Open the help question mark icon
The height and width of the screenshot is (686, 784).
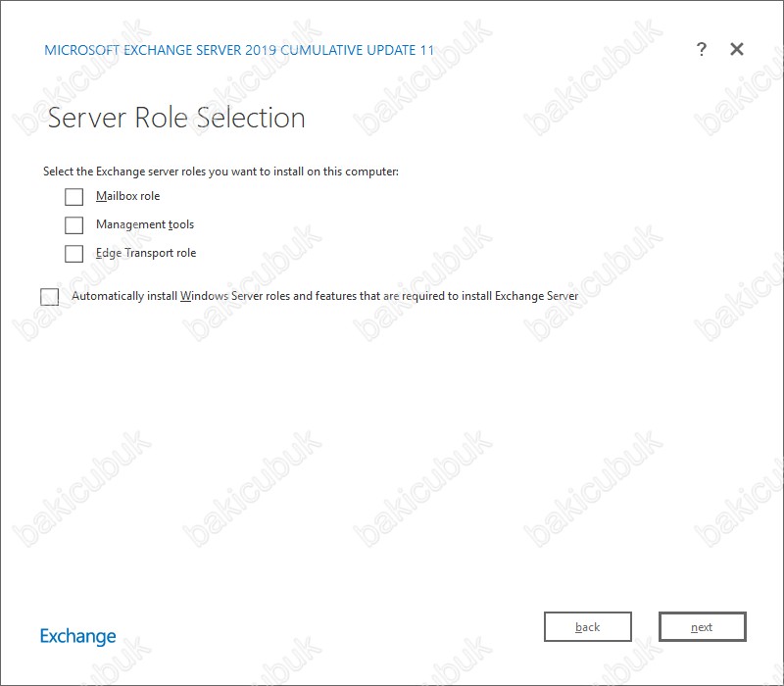(x=702, y=49)
